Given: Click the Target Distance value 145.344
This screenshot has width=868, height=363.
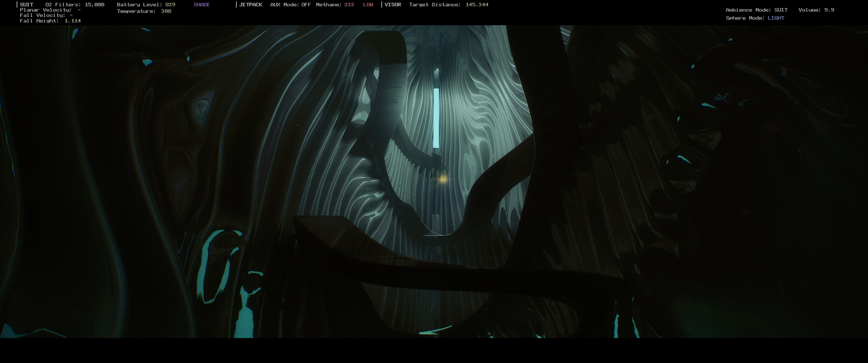Looking at the screenshot, I should click(477, 5).
